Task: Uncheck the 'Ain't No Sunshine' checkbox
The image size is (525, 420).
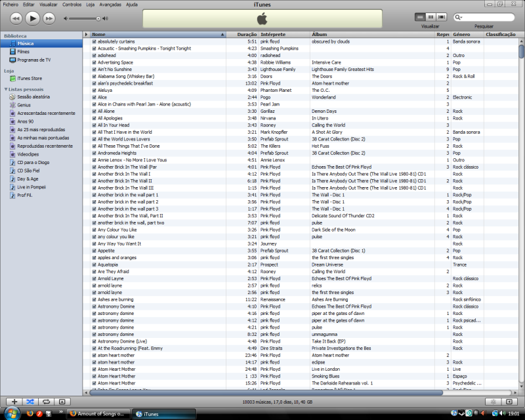Action: point(94,70)
